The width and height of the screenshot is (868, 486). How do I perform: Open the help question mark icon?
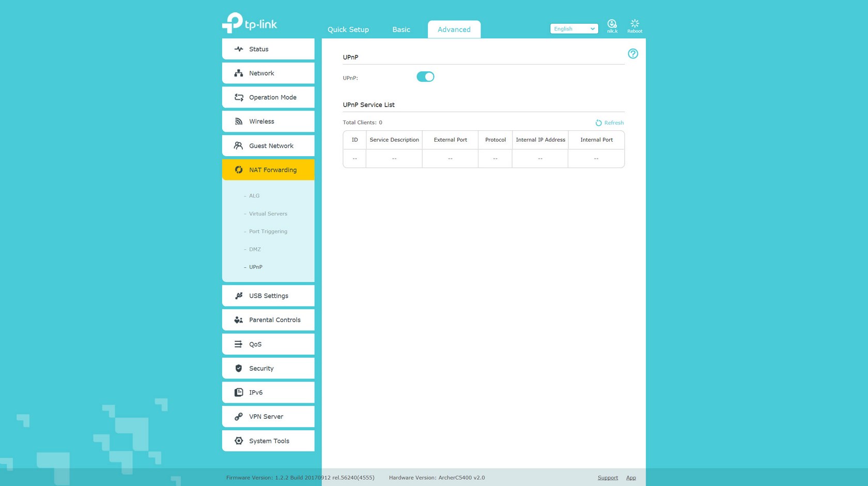[x=633, y=54]
